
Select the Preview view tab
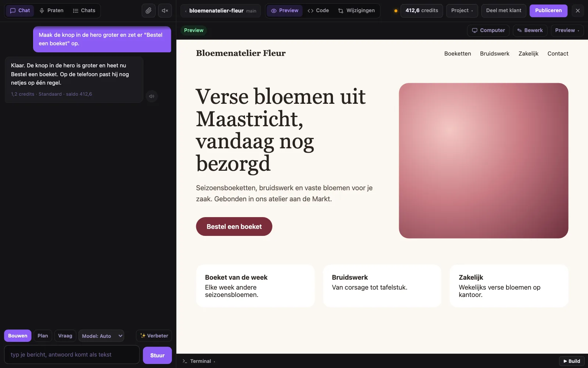284,11
